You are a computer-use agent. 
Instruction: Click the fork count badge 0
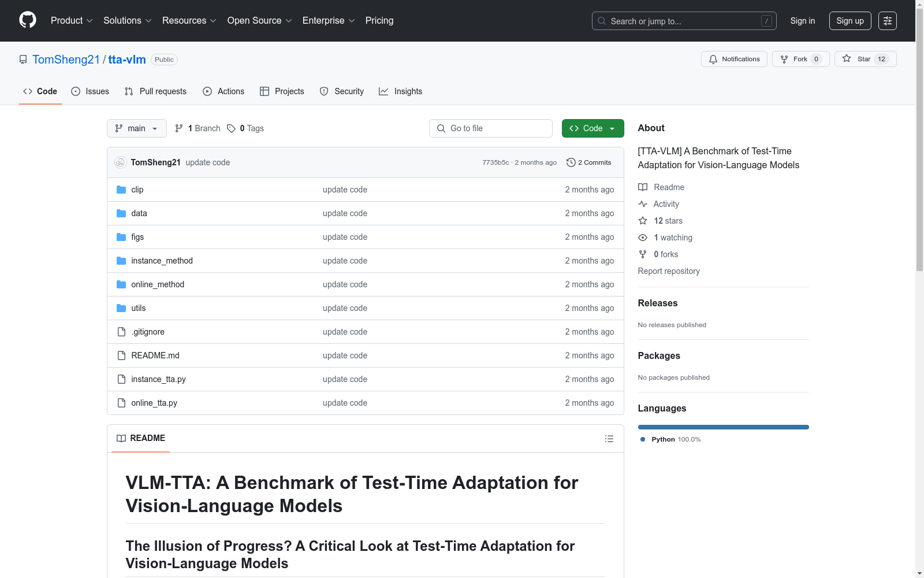tap(816, 59)
